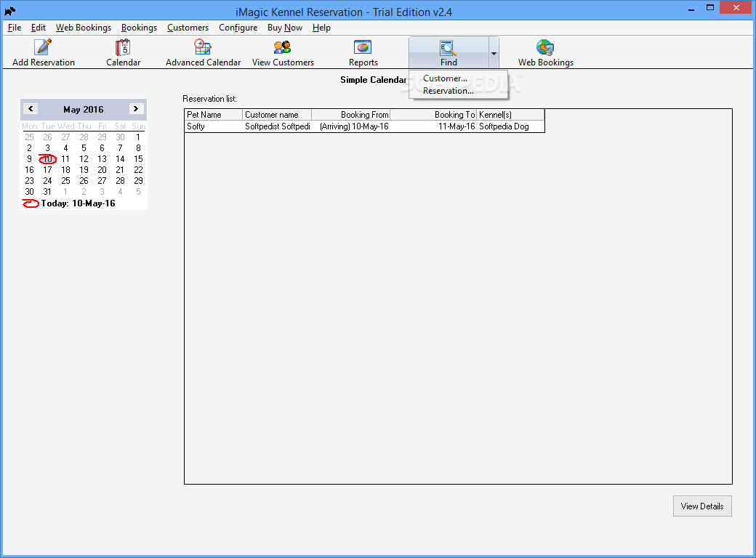Select greyed April 25 on the calendar
The height and width of the screenshot is (558, 756).
click(29, 137)
